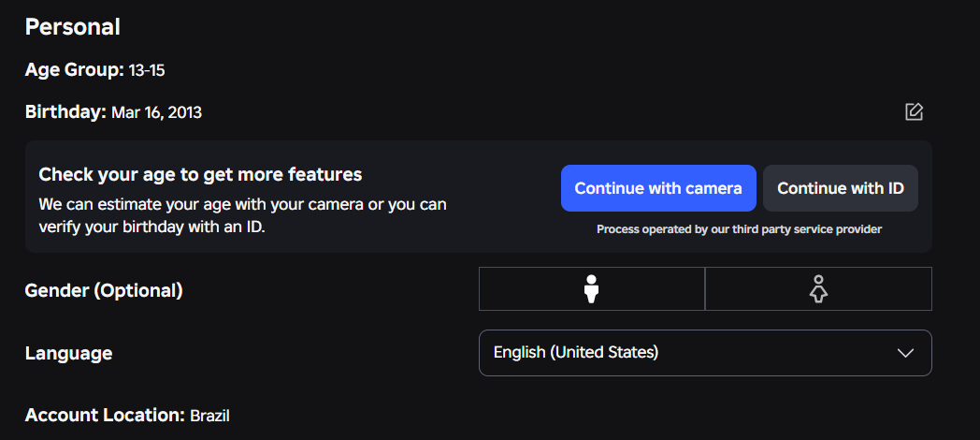Click the camera or ID description paragraph
980x440 pixels.
pos(242,215)
